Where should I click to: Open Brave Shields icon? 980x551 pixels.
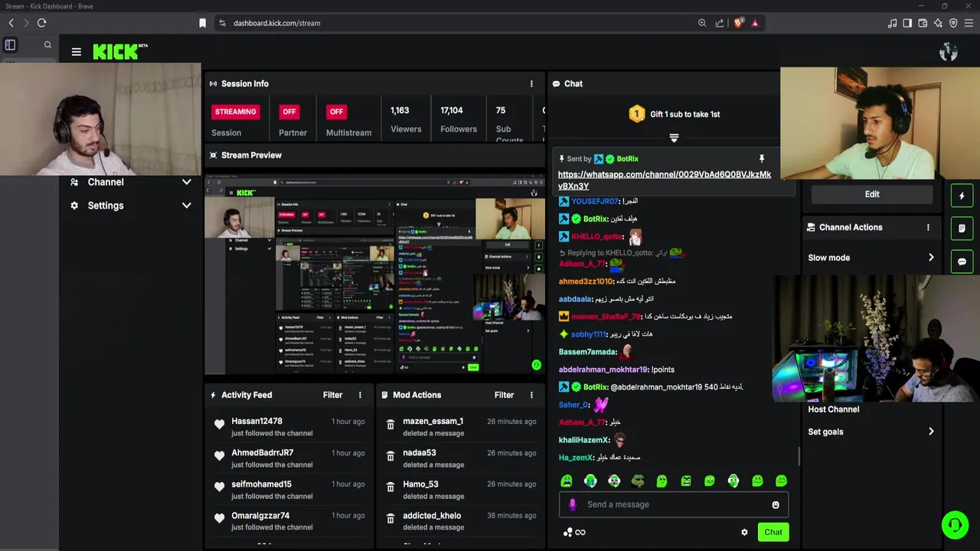(x=738, y=23)
